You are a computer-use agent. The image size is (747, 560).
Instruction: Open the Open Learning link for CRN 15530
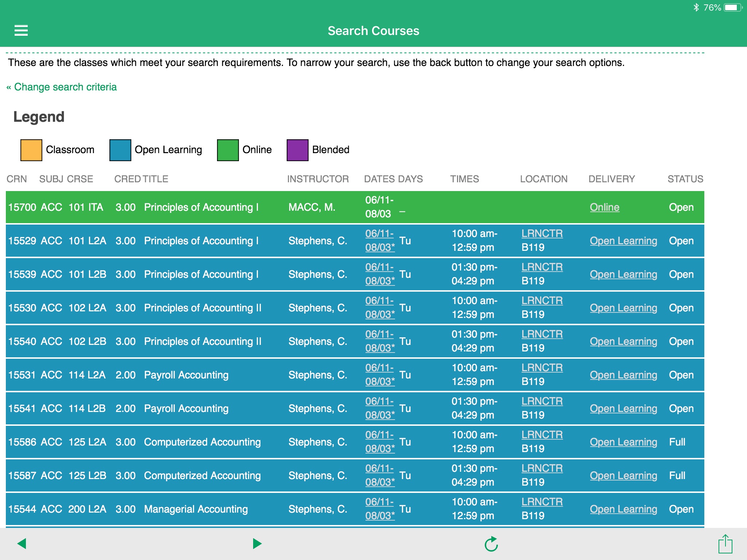click(x=623, y=308)
